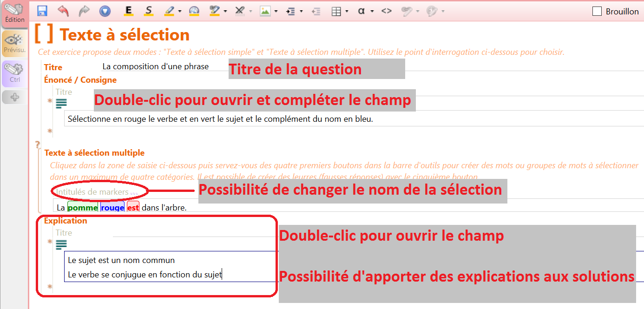
Task: Click the green marked word 'pomme'
Action: (83, 207)
